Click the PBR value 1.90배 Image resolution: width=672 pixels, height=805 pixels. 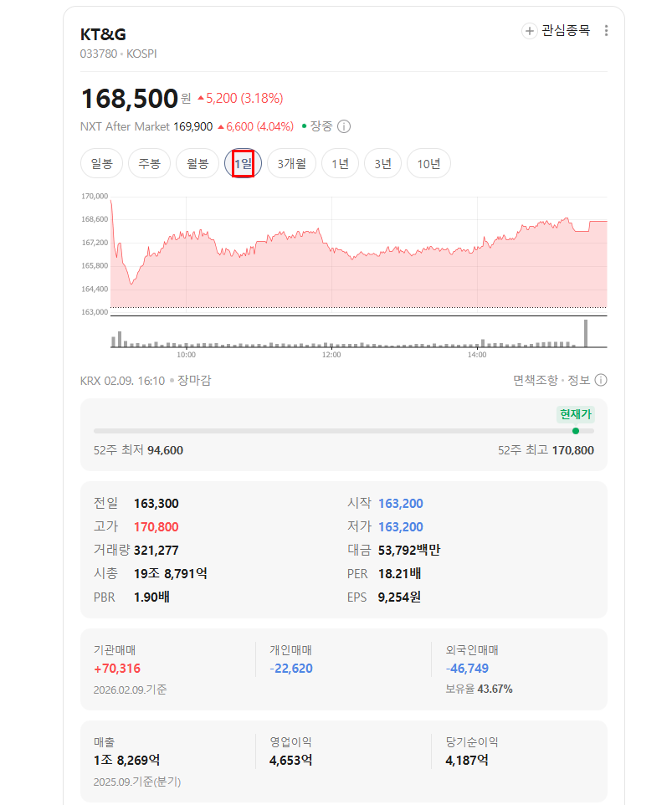[151, 597]
